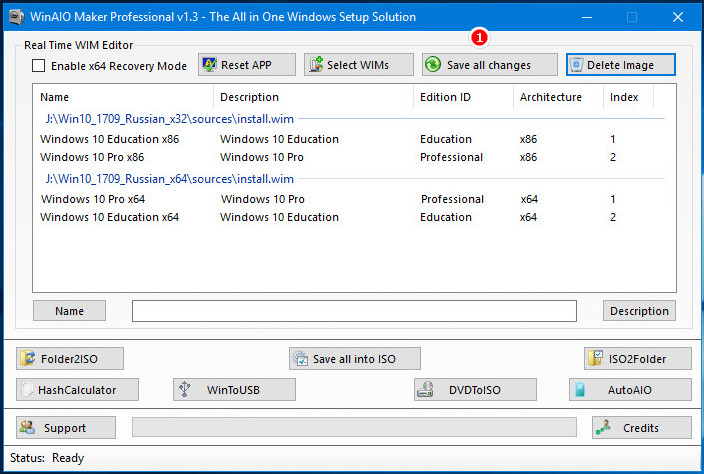
Task: Click the HashCalculator button label
Action: (77, 390)
